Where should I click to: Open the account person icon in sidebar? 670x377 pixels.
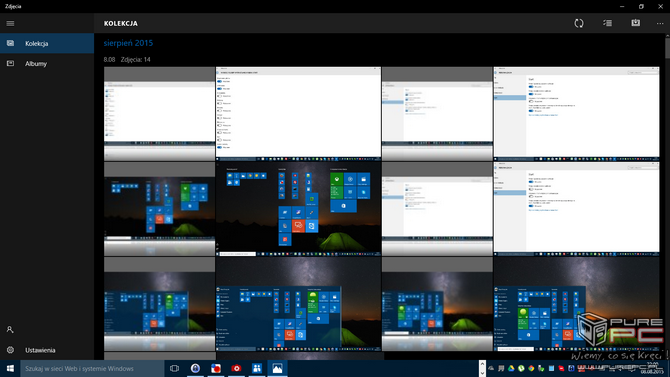pos(10,330)
